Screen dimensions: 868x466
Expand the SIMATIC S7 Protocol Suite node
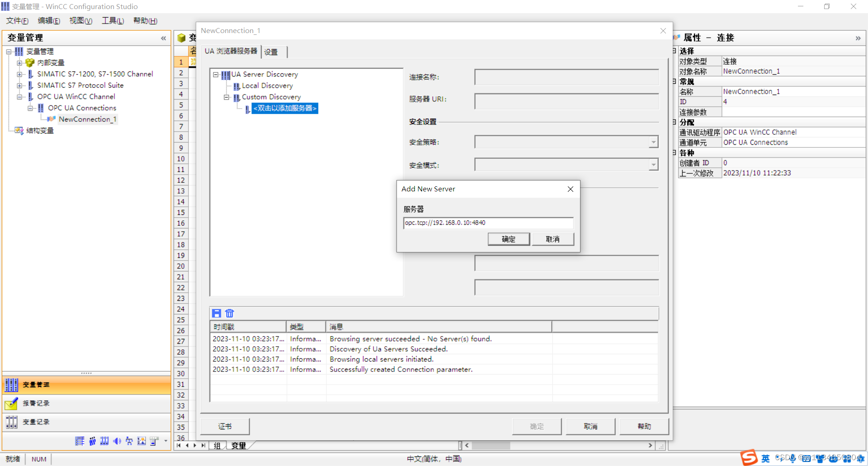tap(19, 86)
